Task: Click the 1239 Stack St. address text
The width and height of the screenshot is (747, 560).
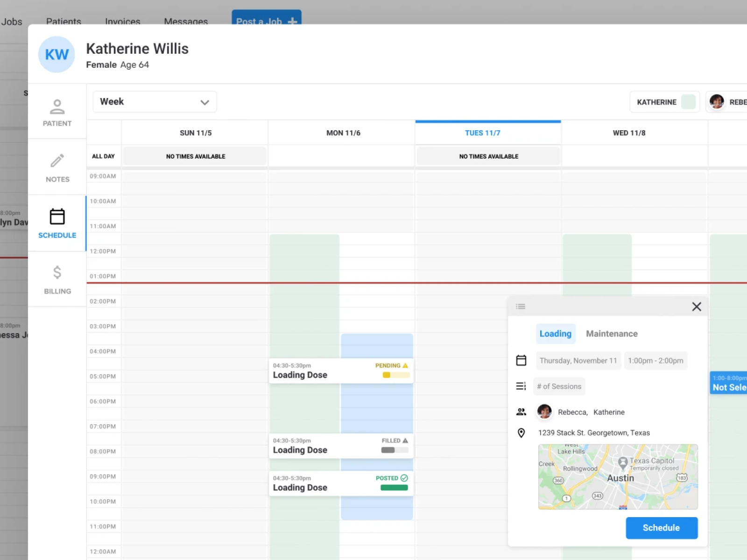Action: pyautogui.click(x=594, y=433)
